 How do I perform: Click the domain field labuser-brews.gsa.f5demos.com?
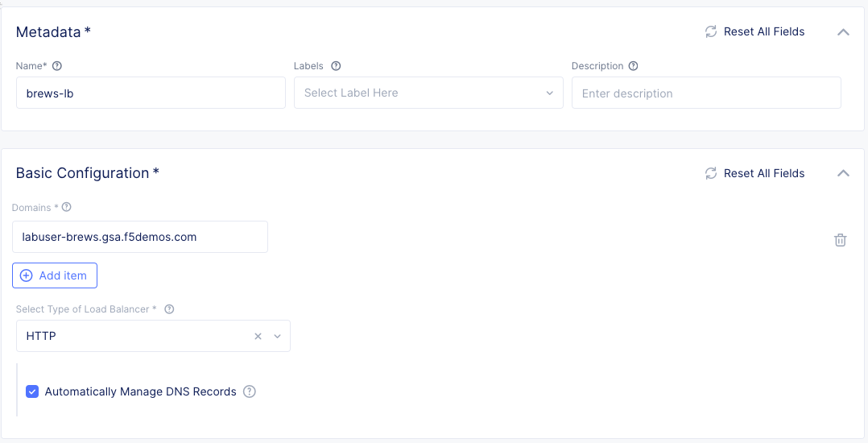tap(139, 237)
